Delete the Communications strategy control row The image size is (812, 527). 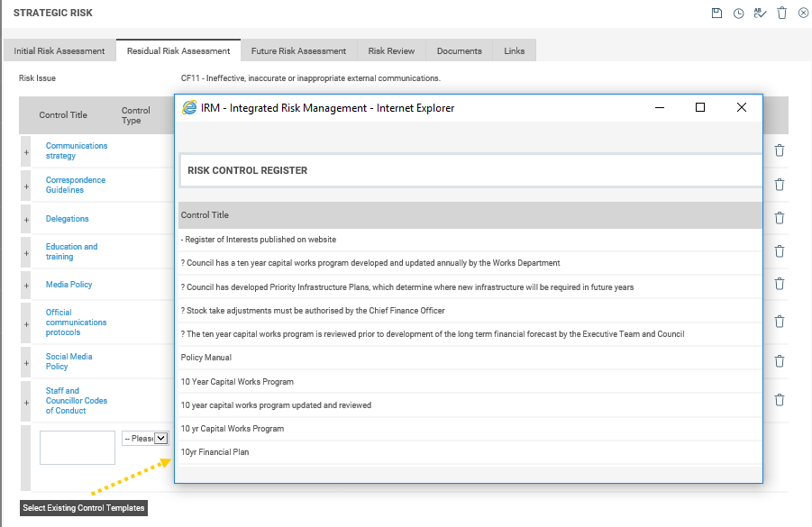tap(780, 150)
